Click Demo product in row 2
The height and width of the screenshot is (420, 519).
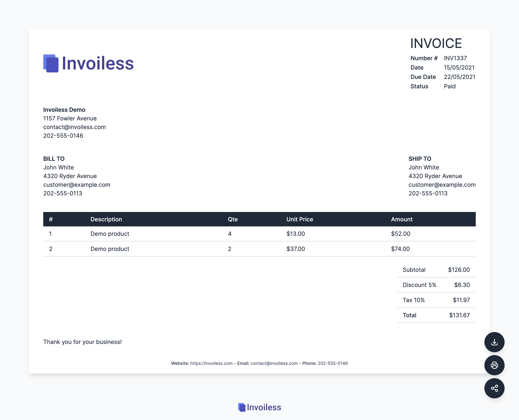click(x=110, y=249)
